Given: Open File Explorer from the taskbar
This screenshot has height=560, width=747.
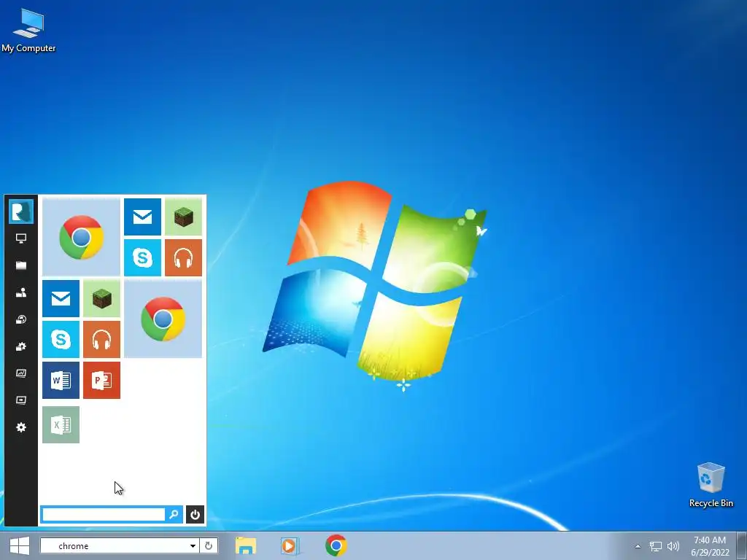Looking at the screenshot, I should click(245, 545).
